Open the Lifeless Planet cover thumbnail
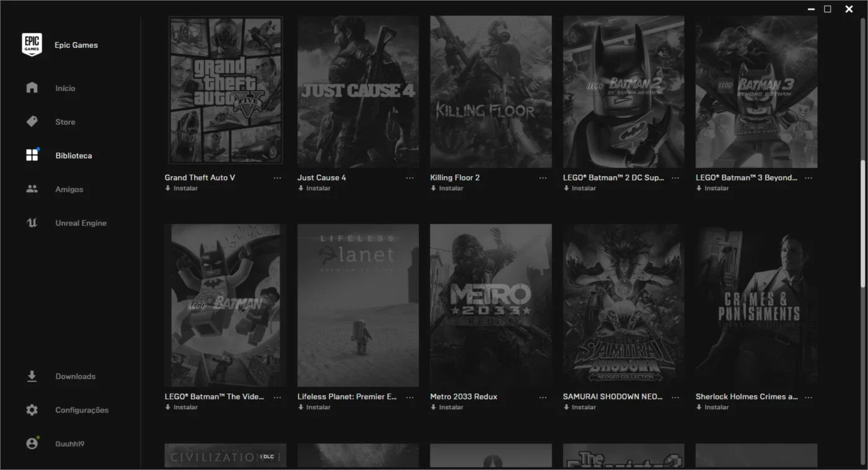Image resolution: width=868 pixels, height=470 pixels. pyautogui.click(x=358, y=306)
